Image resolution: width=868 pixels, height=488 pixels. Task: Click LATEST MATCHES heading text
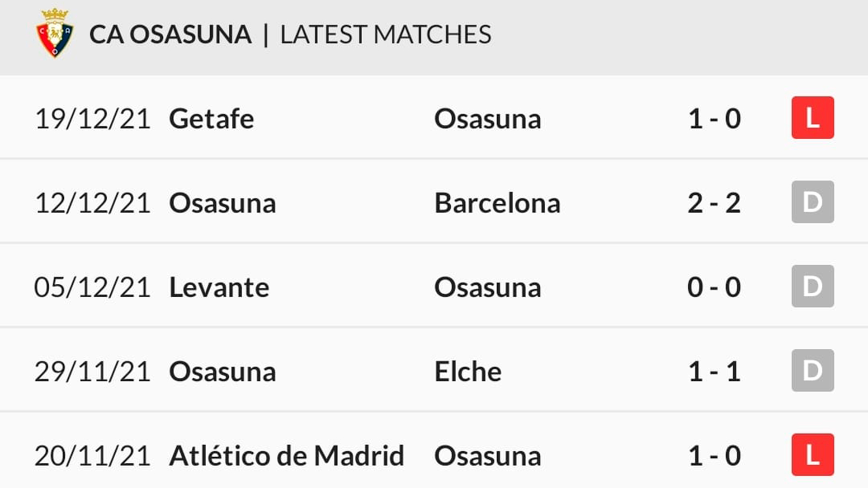pyautogui.click(x=386, y=34)
